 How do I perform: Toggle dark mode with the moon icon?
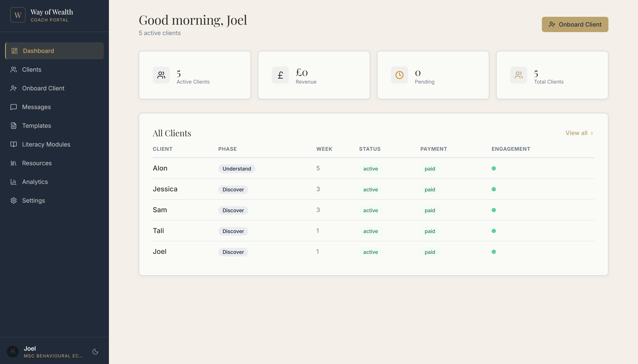95,351
